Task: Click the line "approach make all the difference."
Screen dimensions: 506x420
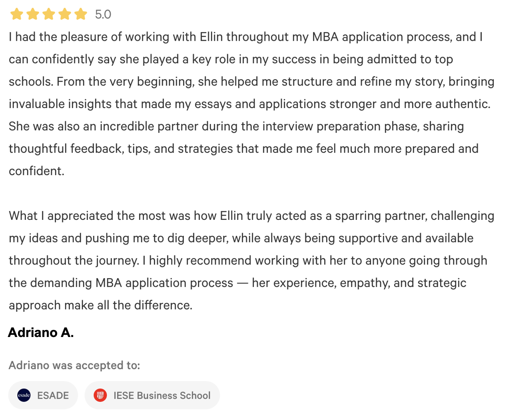Action: point(100,305)
